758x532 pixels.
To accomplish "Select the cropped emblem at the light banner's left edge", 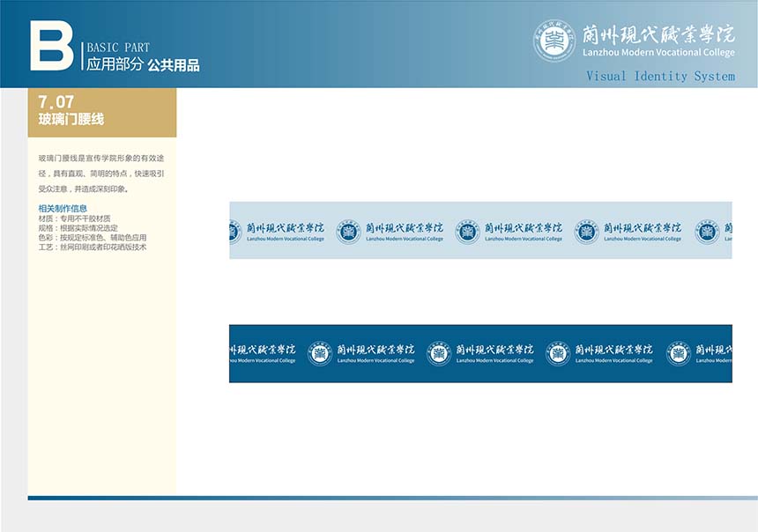I will [234, 232].
